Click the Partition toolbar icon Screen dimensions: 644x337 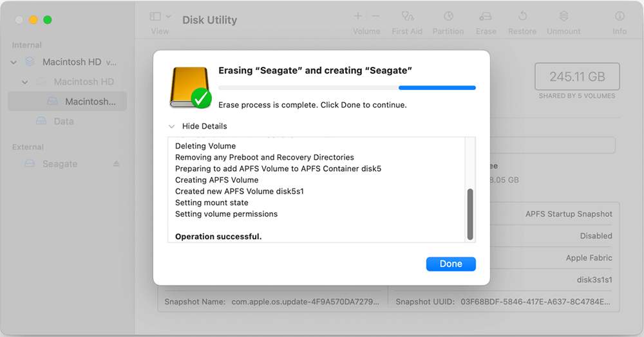tap(448, 17)
